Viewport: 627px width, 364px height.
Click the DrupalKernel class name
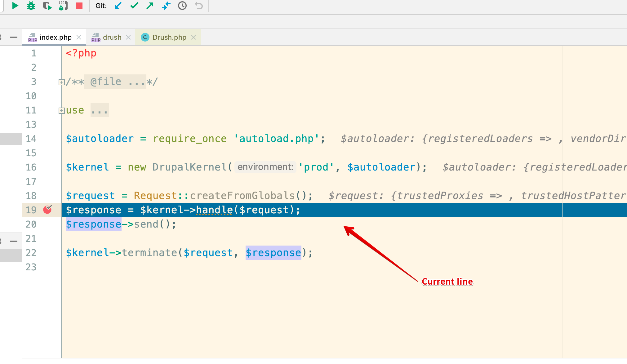coord(189,167)
